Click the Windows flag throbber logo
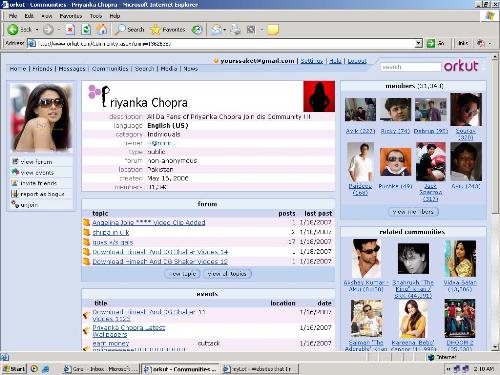 (x=489, y=16)
